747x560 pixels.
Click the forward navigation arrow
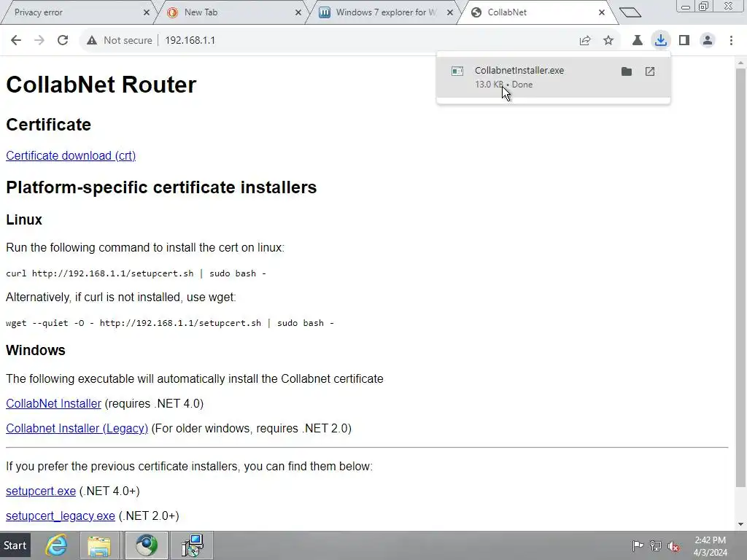[39, 41]
